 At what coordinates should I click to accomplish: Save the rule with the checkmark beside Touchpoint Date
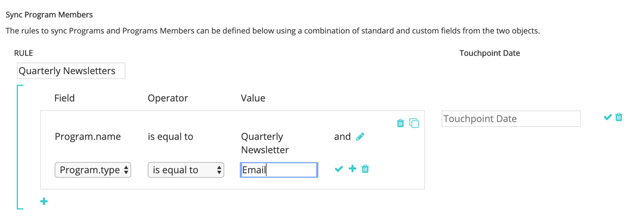click(608, 117)
